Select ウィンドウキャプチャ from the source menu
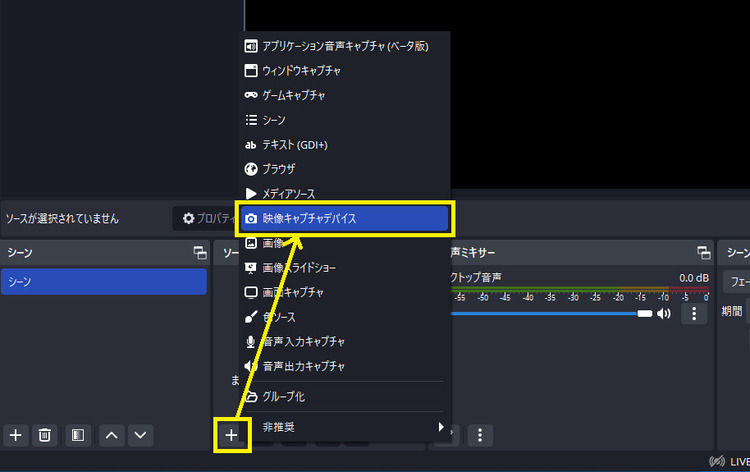Screen dimensions: 750x472 pos(344,71)
